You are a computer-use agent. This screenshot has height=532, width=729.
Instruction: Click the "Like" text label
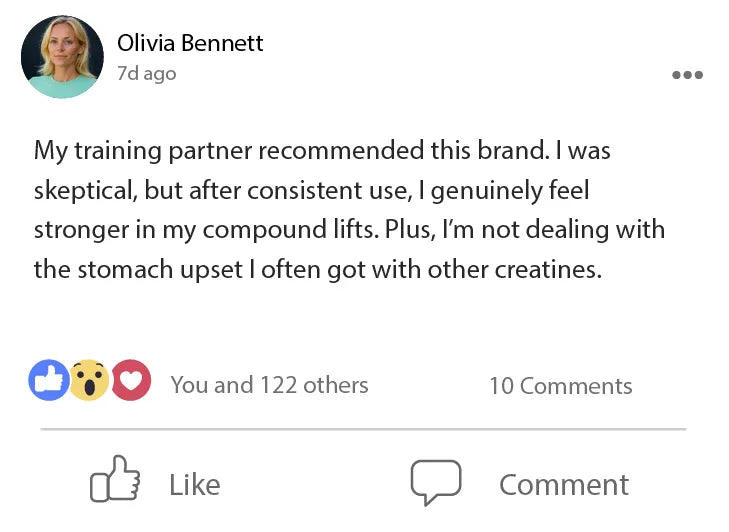[x=194, y=485]
